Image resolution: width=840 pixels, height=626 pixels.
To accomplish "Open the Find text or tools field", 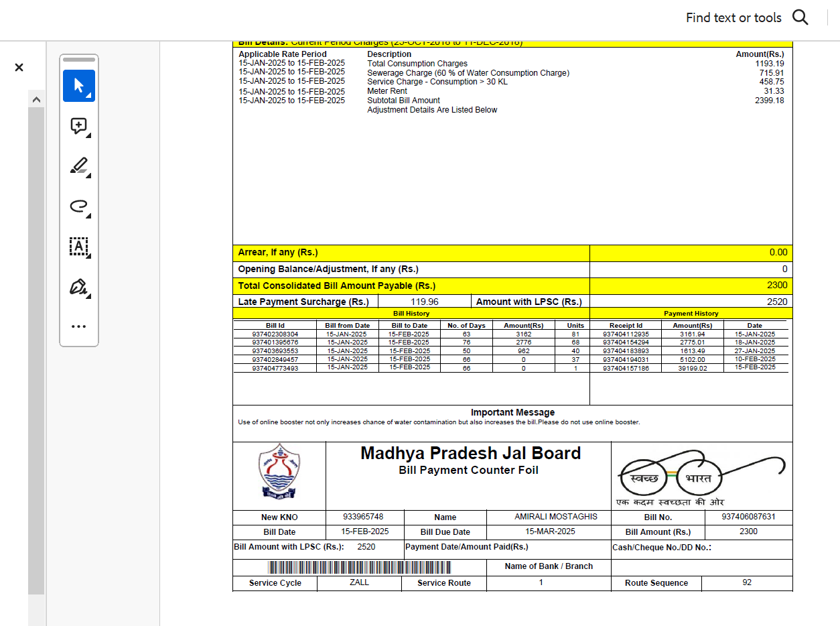I will [733, 18].
